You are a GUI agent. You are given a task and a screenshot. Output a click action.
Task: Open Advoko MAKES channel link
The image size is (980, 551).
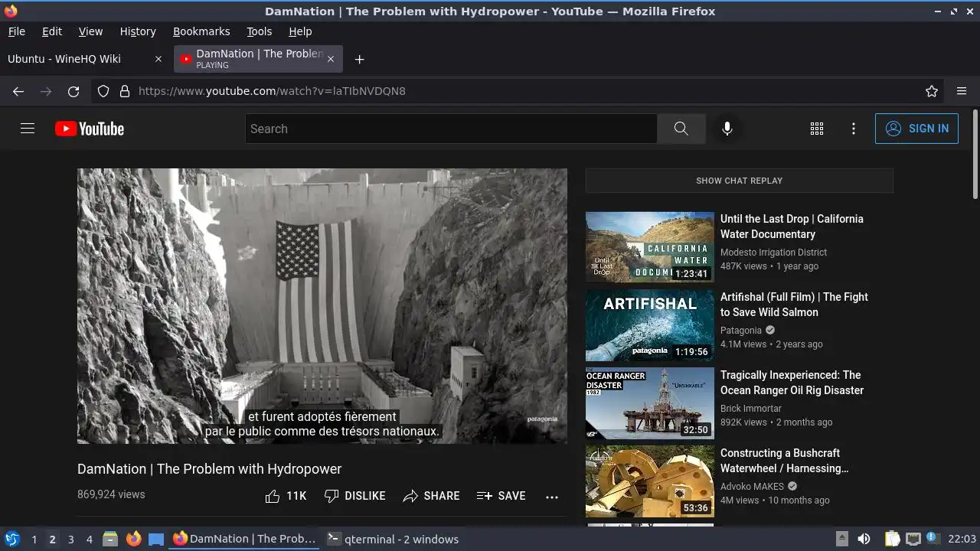coord(753,487)
